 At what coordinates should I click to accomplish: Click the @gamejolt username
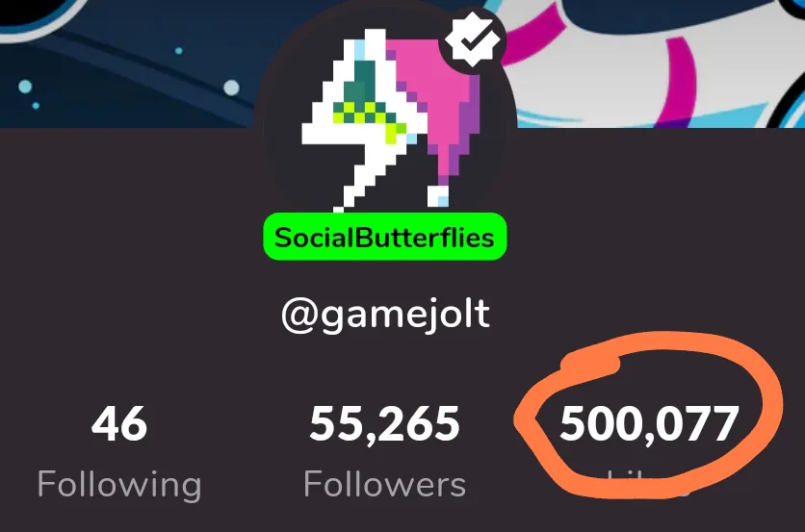pyautogui.click(x=385, y=315)
